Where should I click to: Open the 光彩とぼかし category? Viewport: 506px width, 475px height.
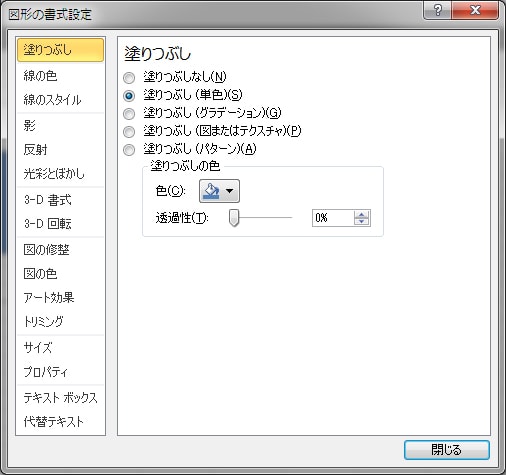pos(60,174)
